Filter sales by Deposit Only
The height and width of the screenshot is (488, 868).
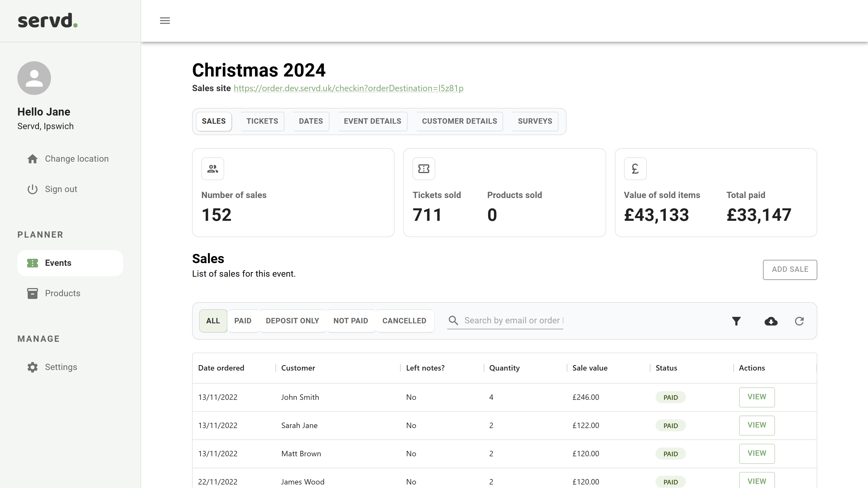pyautogui.click(x=292, y=321)
